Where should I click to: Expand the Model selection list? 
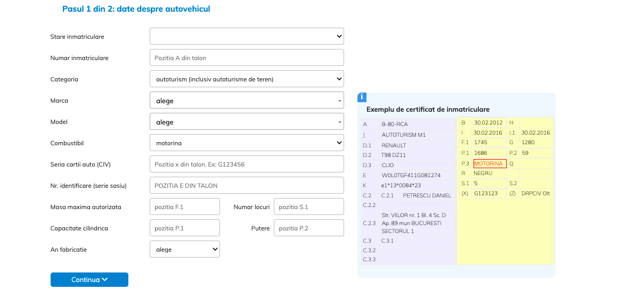click(x=247, y=121)
